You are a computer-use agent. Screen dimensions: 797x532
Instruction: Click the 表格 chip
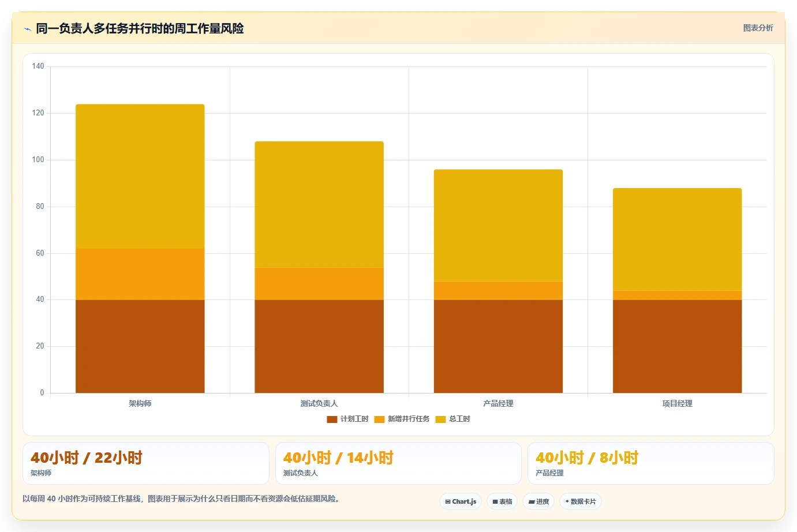tap(502, 501)
